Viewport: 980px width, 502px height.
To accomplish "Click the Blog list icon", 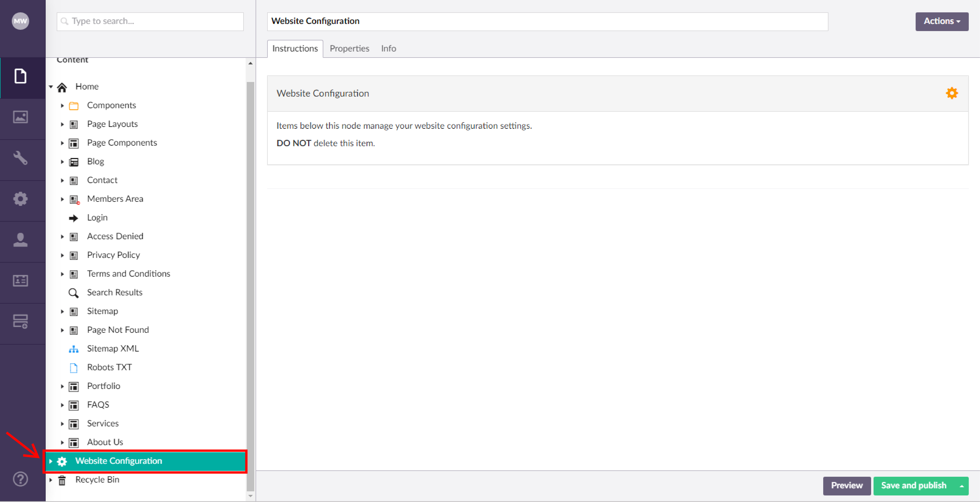I will [74, 162].
